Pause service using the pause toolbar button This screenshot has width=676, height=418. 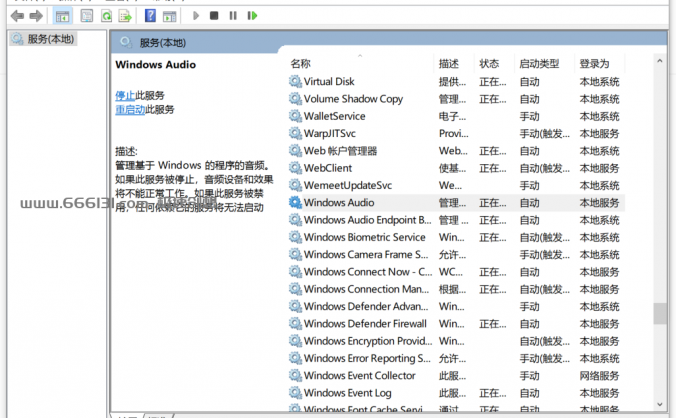(x=233, y=16)
